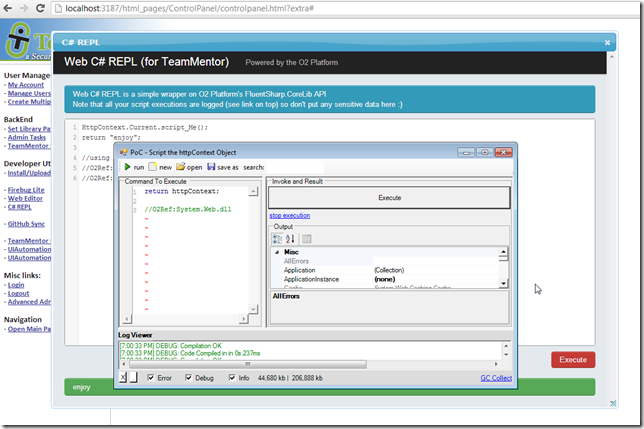Reload the page with the browser refresh icon
Viewport: 644px width, 429px height.
pyautogui.click(x=40, y=8)
